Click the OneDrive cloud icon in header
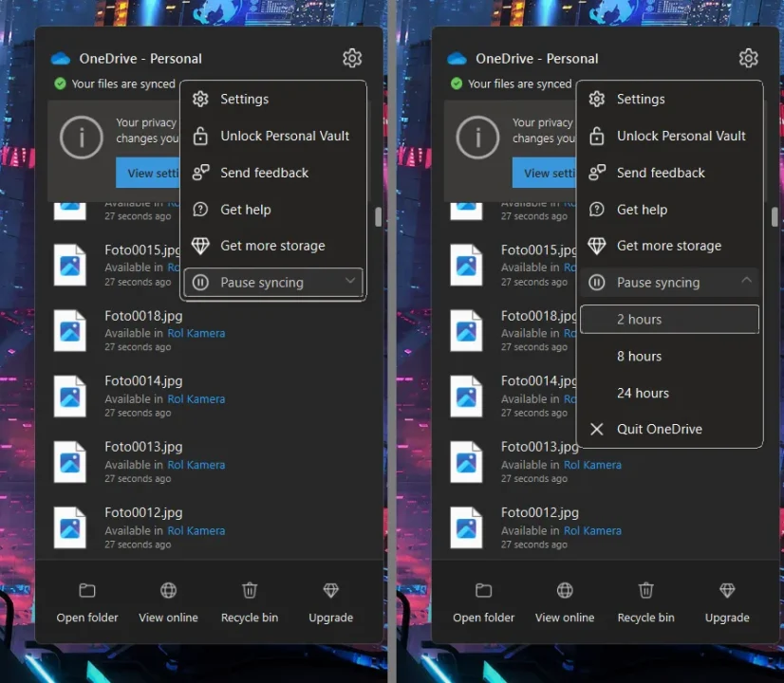 [x=61, y=58]
